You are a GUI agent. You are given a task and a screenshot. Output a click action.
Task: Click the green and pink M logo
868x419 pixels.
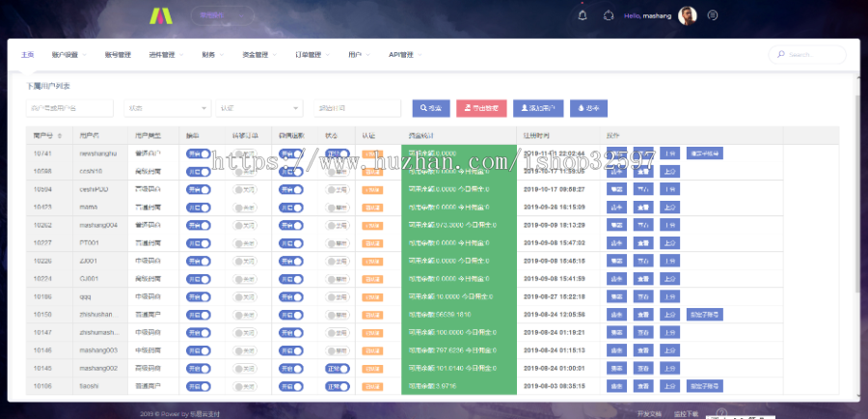click(161, 15)
